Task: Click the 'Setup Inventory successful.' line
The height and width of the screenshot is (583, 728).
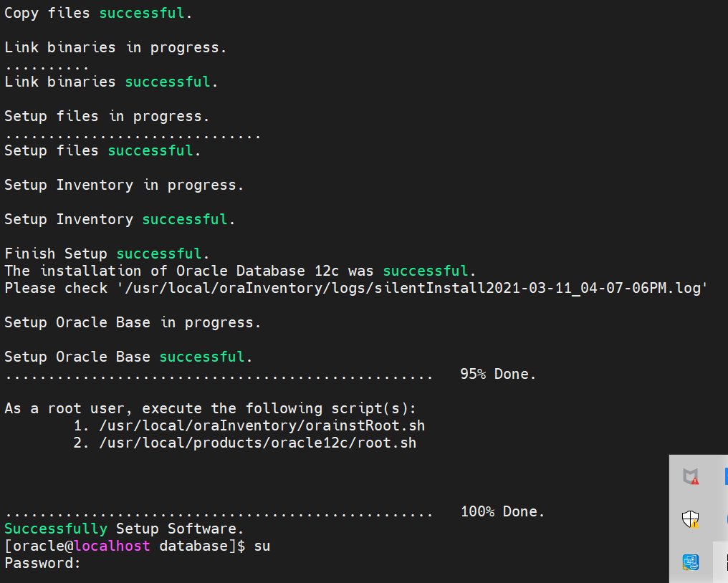Action: pyautogui.click(x=120, y=219)
